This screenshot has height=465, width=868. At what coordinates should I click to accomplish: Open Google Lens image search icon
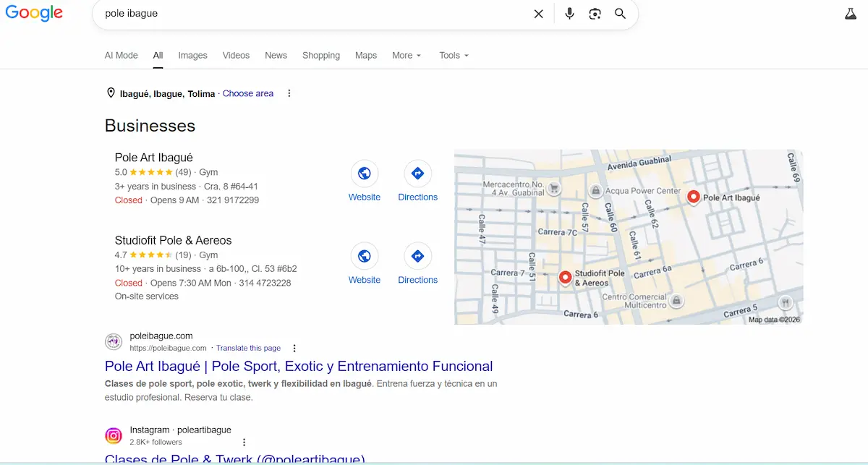595,14
